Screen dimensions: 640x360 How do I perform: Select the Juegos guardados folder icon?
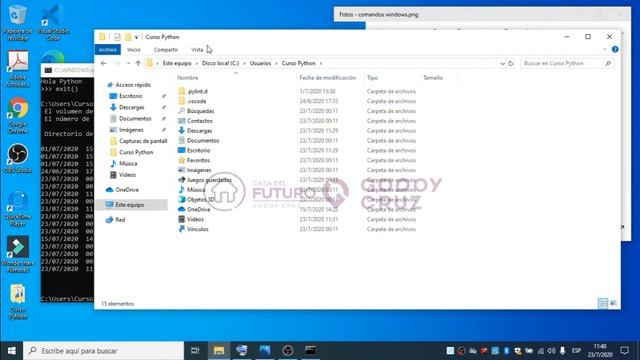click(x=182, y=180)
